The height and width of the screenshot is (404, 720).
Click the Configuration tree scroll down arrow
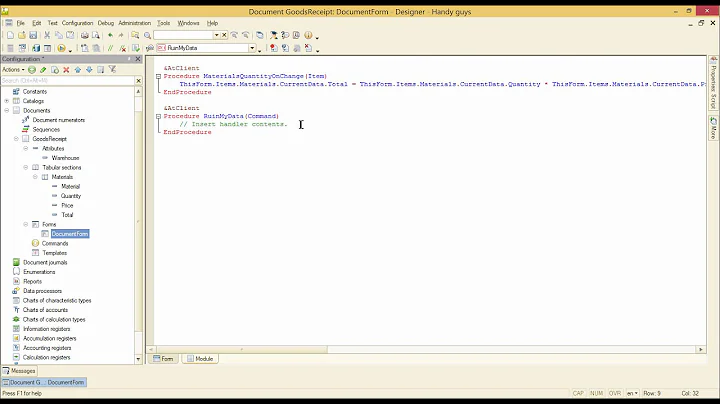(138, 359)
